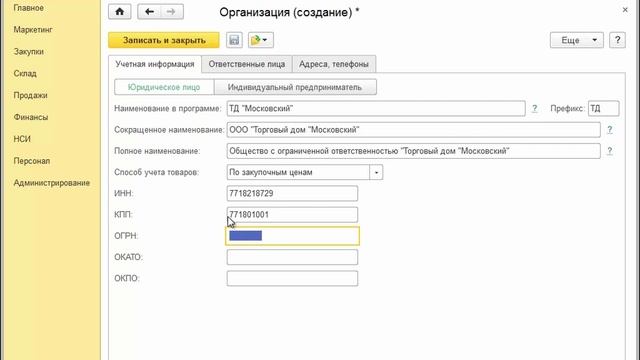
Task: Click the ОГРН field
Action: (292, 236)
